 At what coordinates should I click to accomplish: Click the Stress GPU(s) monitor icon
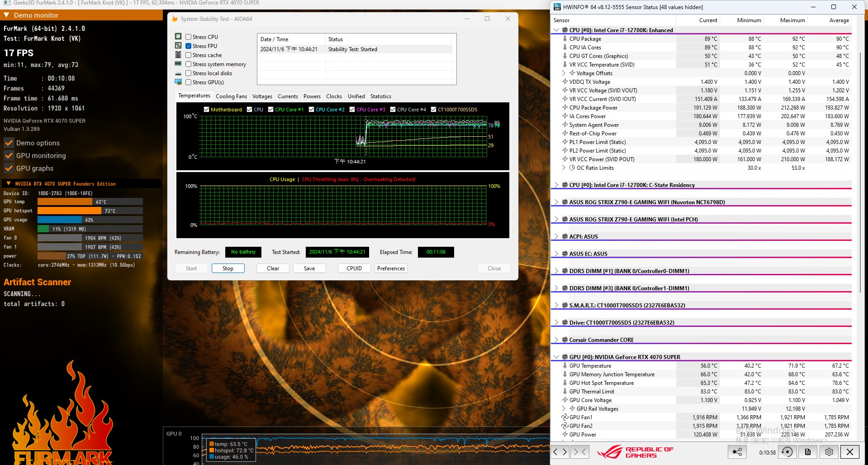pyautogui.click(x=178, y=82)
